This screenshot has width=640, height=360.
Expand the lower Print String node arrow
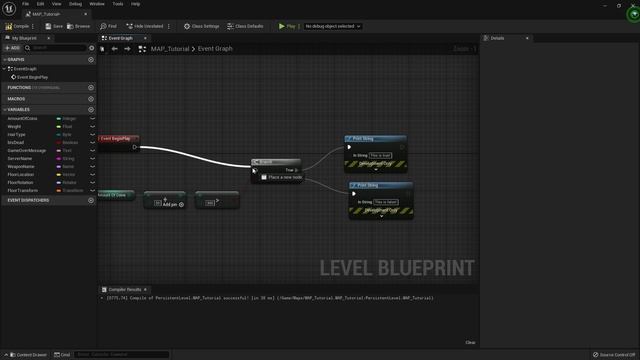(x=382, y=216)
